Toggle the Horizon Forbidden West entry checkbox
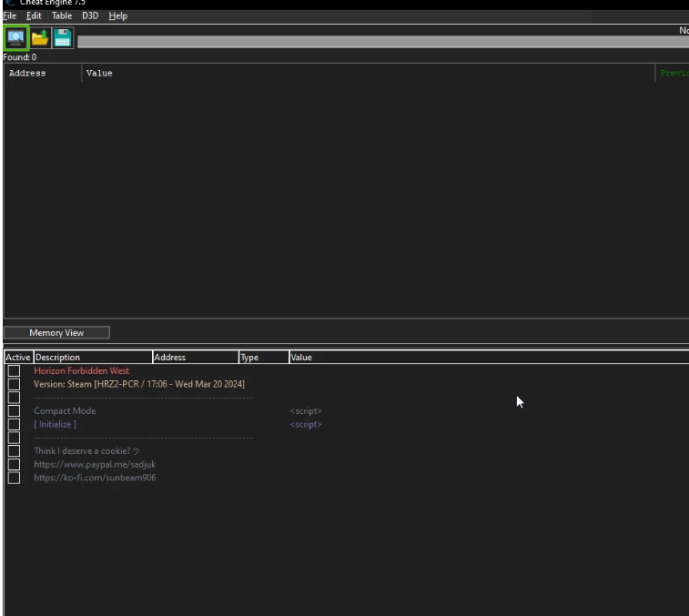This screenshot has width=689, height=616. pyautogui.click(x=14, y=371)
